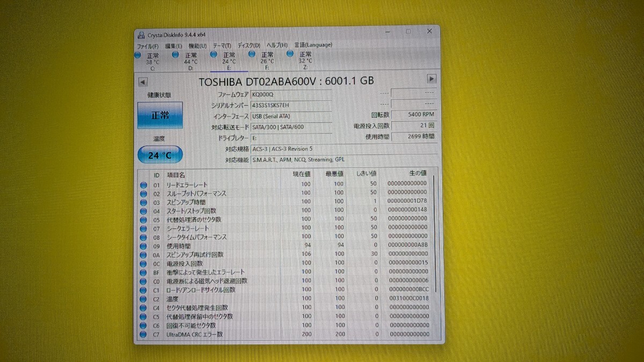Click the 項目名 column header
644x362 pixels.
click(176, 175)
